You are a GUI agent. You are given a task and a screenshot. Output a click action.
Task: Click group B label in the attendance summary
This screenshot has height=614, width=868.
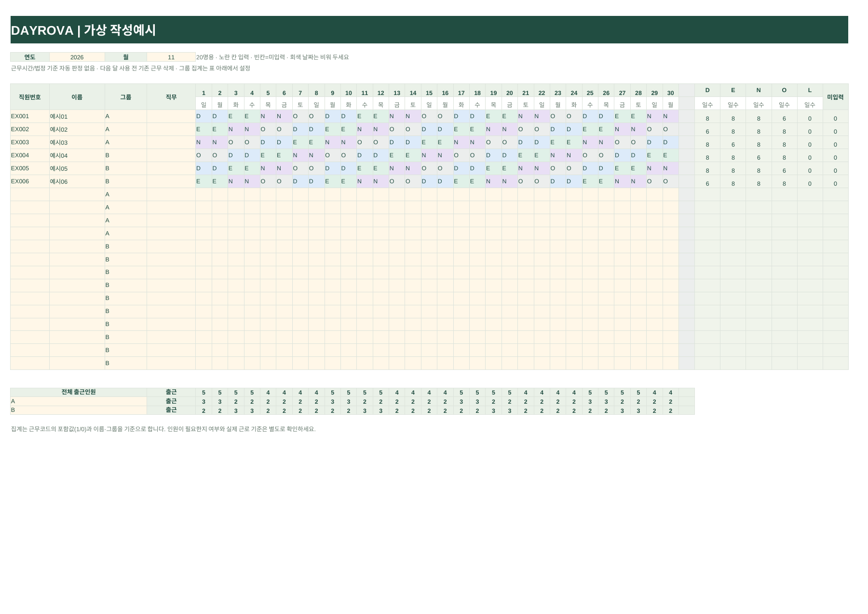tap(79, 410)
